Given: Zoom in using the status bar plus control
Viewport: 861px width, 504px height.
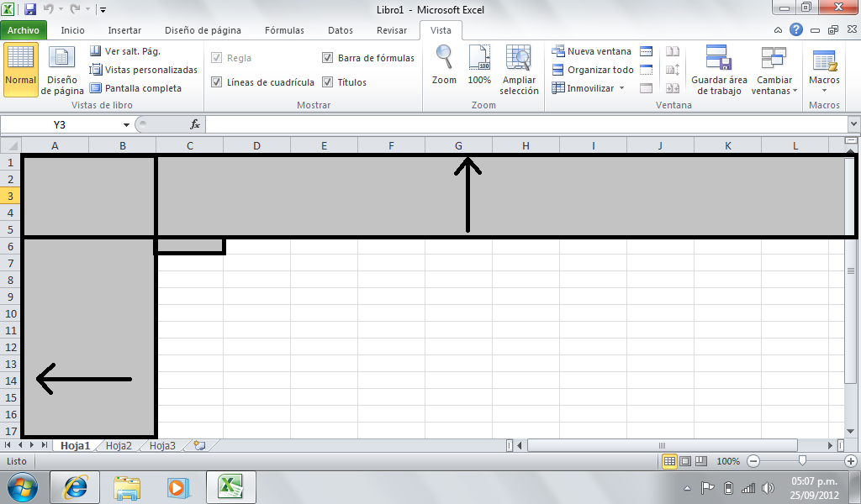Looking at the screenshot, I should pos(849,460).
